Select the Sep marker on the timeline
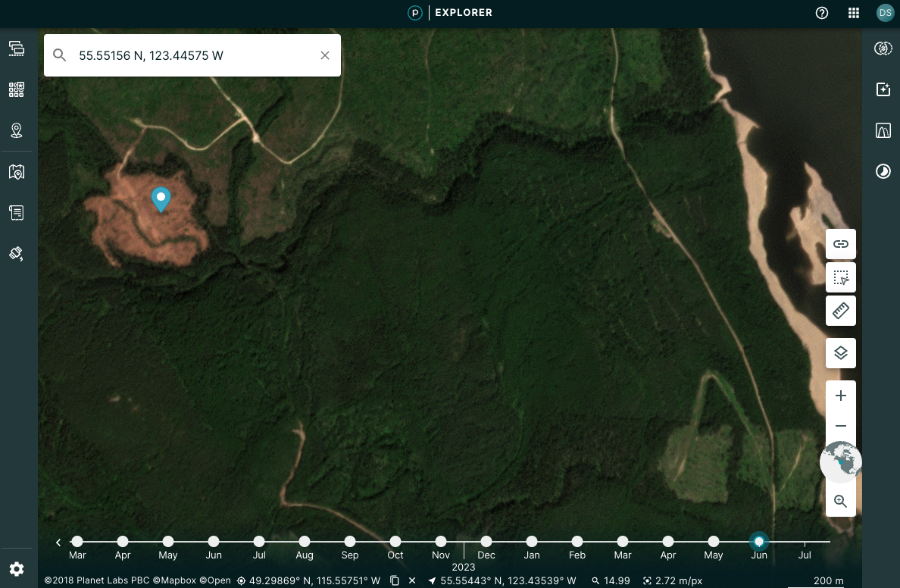This screenshot has height=588, width=900. click(349, 542)
